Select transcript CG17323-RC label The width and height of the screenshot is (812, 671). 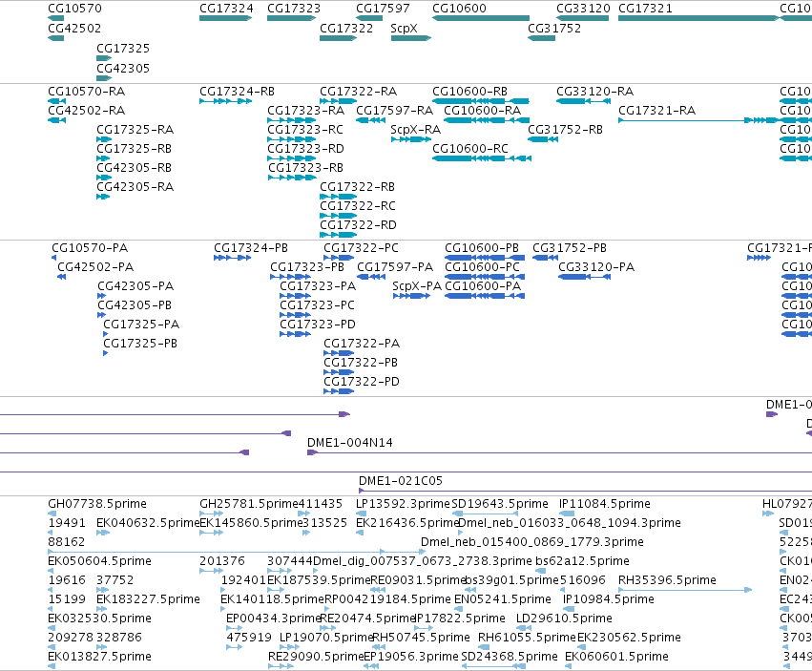(x=305, y=130)
